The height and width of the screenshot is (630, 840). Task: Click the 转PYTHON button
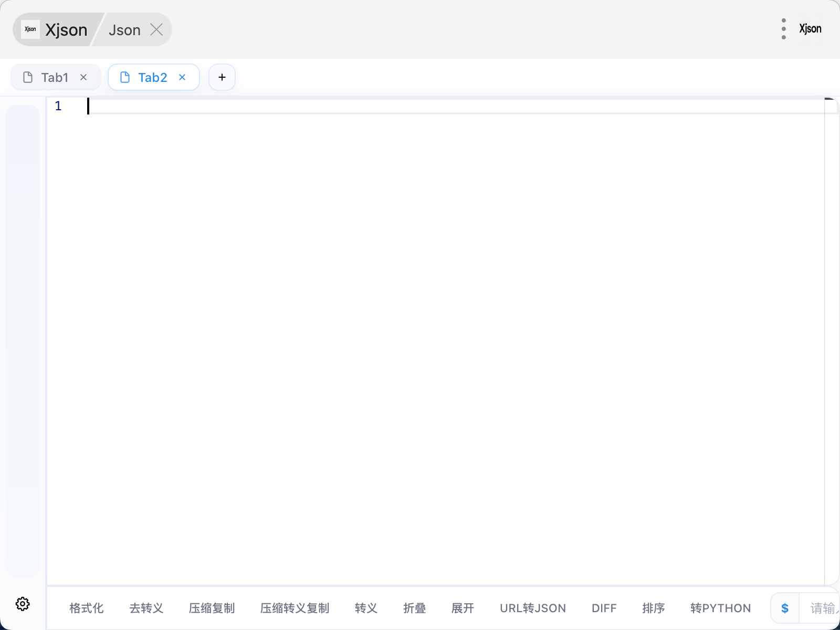[721, 608]
